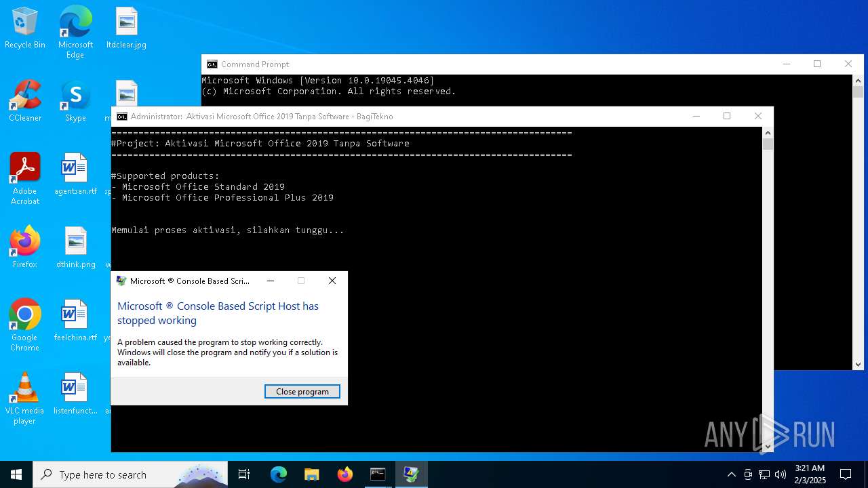Open the notification center icon

[x=846, y=474]
